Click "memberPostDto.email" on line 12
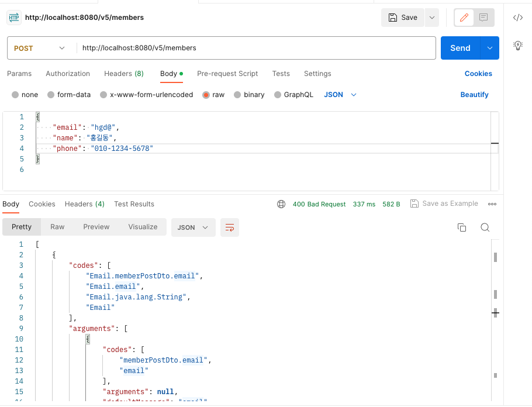Screen dimensions: 532x407 coord(163,360)
